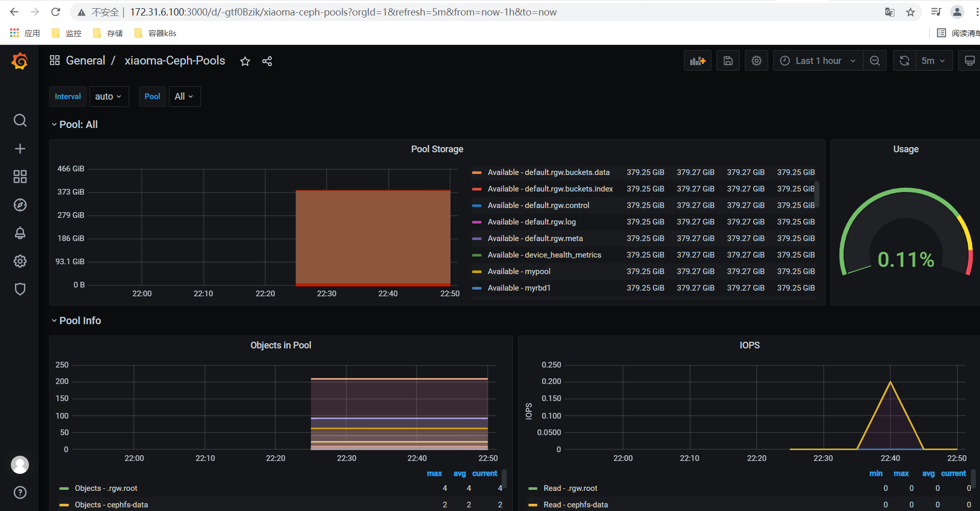Open the IOPS panel title menu
This screenshot has height=511, width=980.
coord(749,345)
